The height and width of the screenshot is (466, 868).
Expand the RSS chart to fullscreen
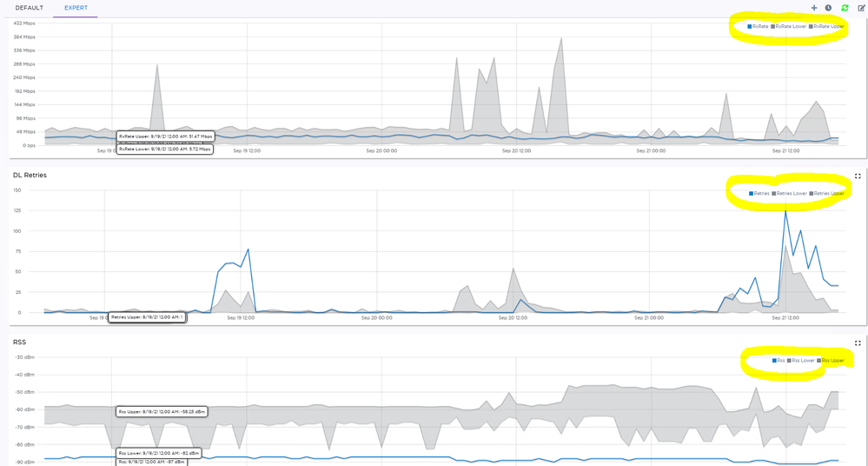pos(858,343)
